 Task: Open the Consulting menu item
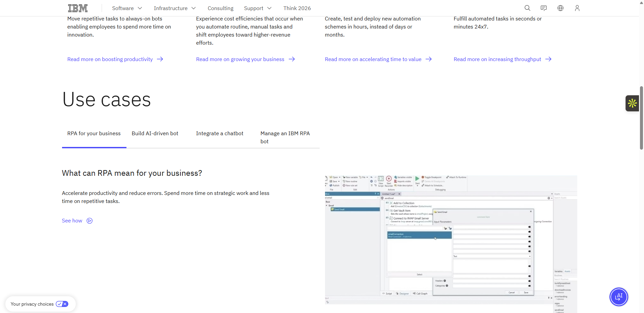pos(220,8)
